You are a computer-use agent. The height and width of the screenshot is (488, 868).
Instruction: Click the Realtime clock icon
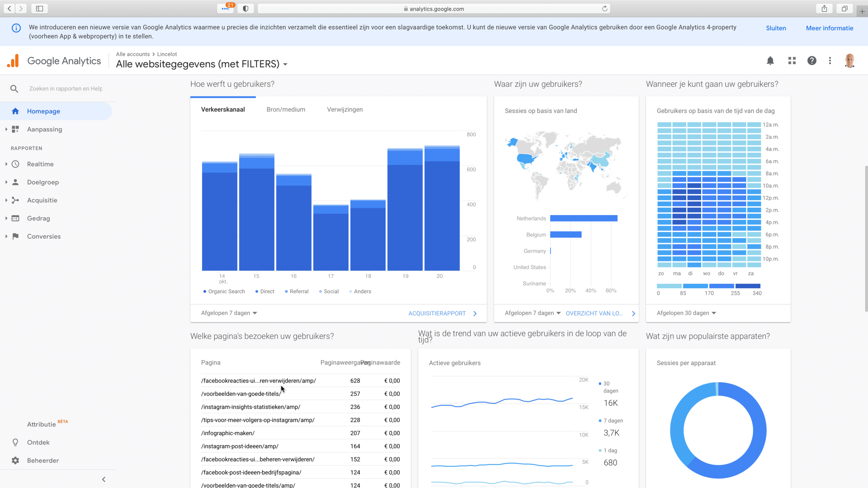(15, 164)
